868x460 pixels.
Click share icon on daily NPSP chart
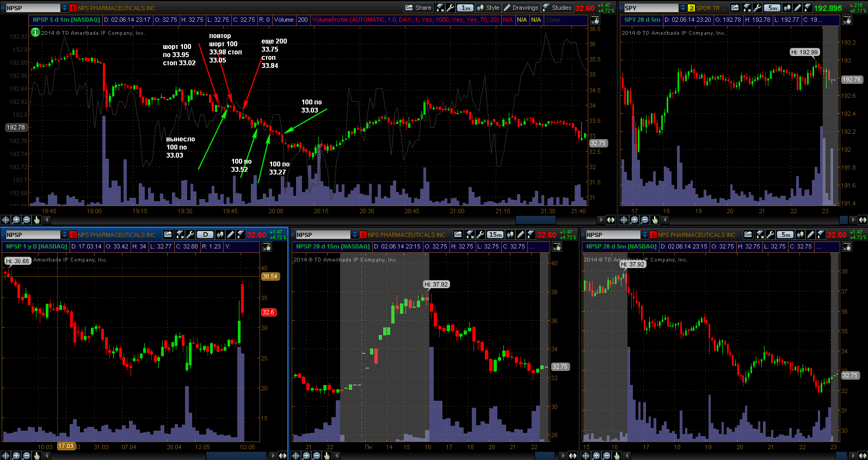tap(168, 234)
